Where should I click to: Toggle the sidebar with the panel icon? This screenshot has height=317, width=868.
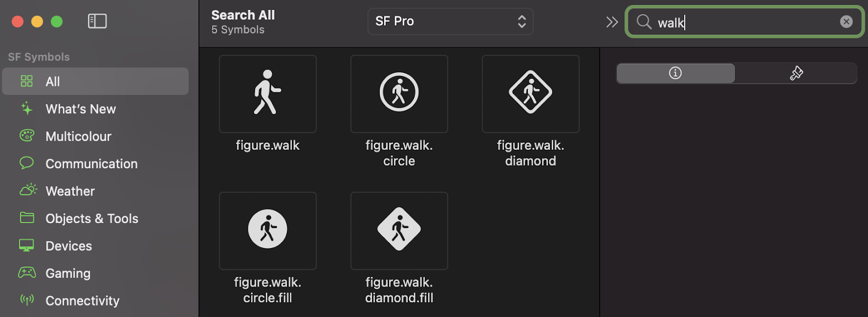click(97, 21)
